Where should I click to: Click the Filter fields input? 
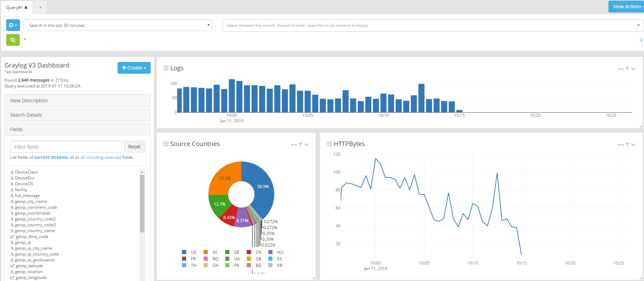[66, 147]
